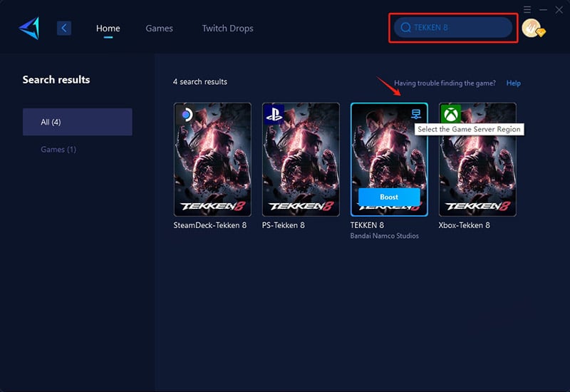The image size is (570, 392).
Task: Click the Search results heading
Action: coord(56,80)
